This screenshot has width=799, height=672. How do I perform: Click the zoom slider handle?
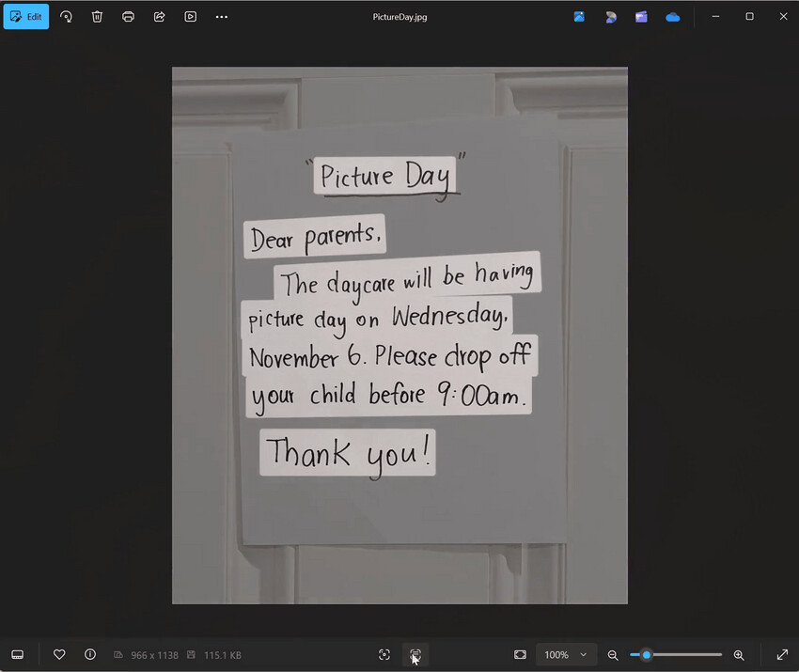pyautogui.click(x=646, y=655)
